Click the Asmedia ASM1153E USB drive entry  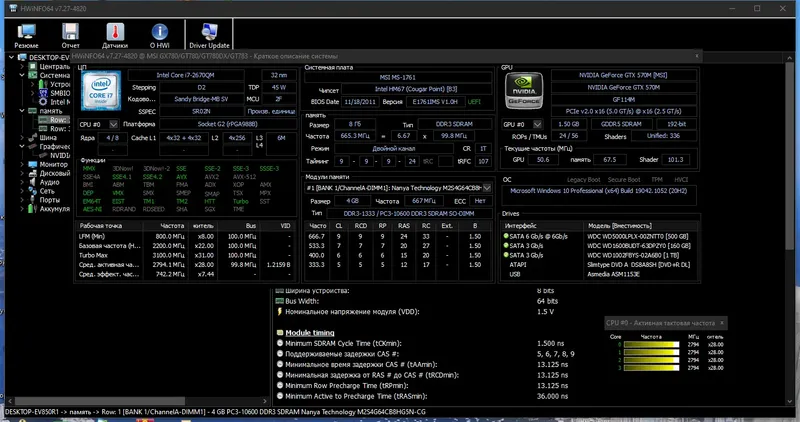coord(613,274)
